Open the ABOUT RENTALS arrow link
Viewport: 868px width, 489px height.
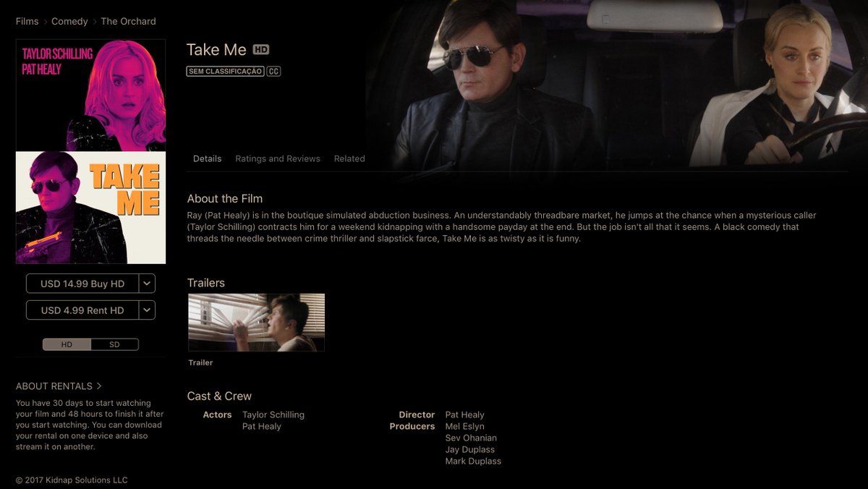coord(59,386)
